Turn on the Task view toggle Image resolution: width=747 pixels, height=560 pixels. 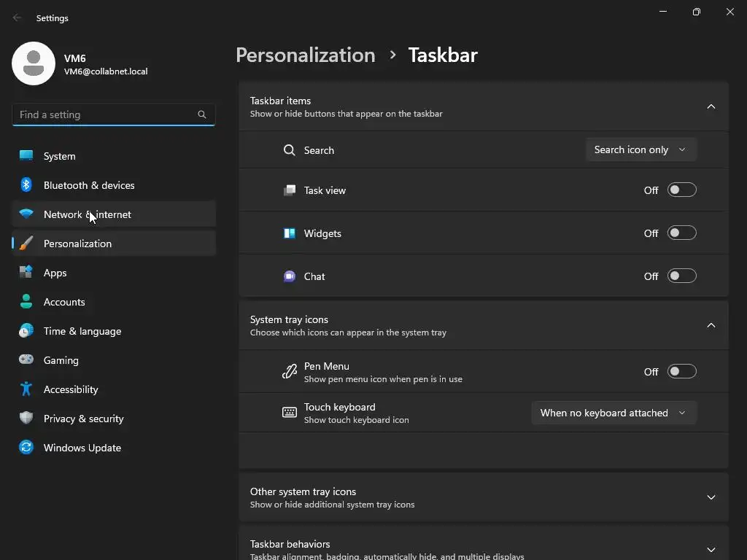682,190
